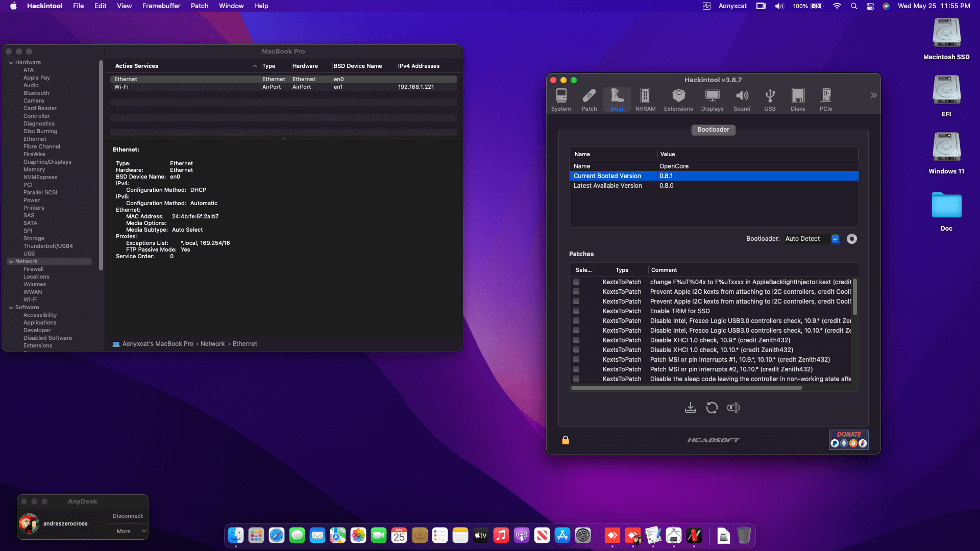980x551 pixels.
Task: Check the Enable TRIM for SSD patch
Action: coord(576,311)
